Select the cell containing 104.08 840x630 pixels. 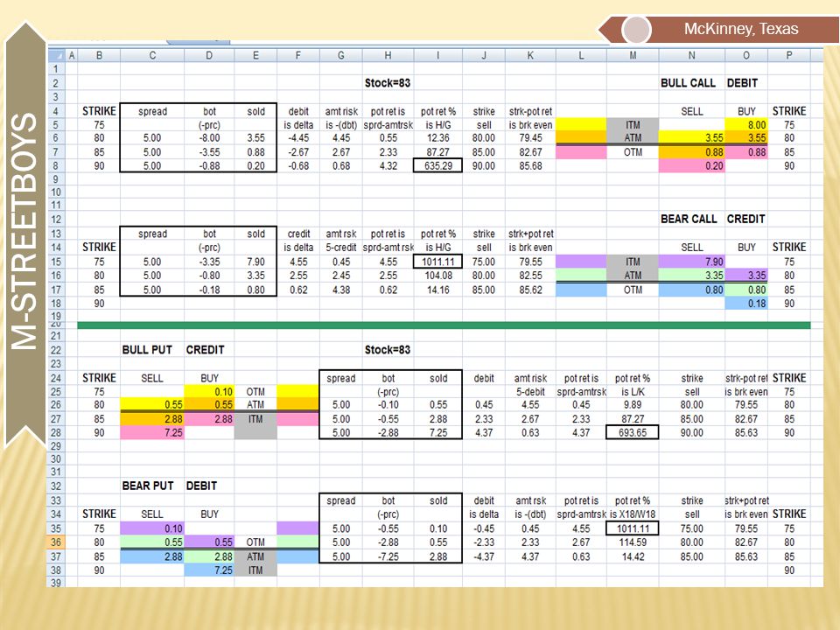click(437, 276)
